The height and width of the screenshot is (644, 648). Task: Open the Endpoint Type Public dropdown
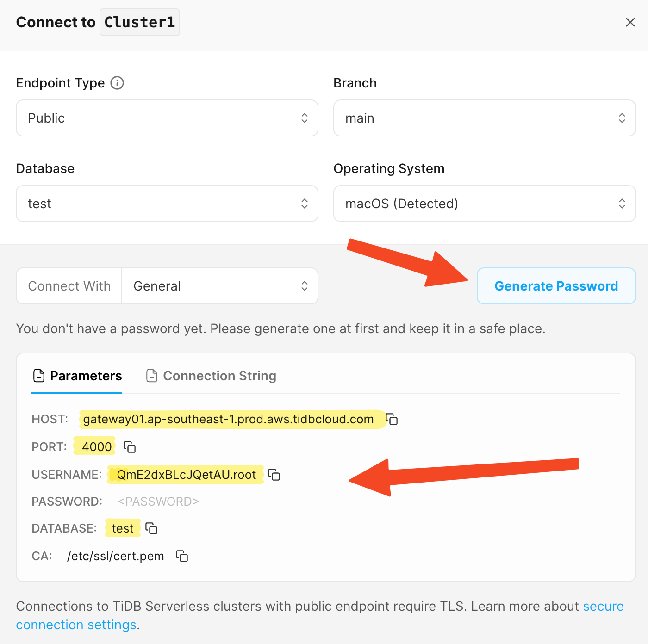pyautogui.click(x=167, y=118)
